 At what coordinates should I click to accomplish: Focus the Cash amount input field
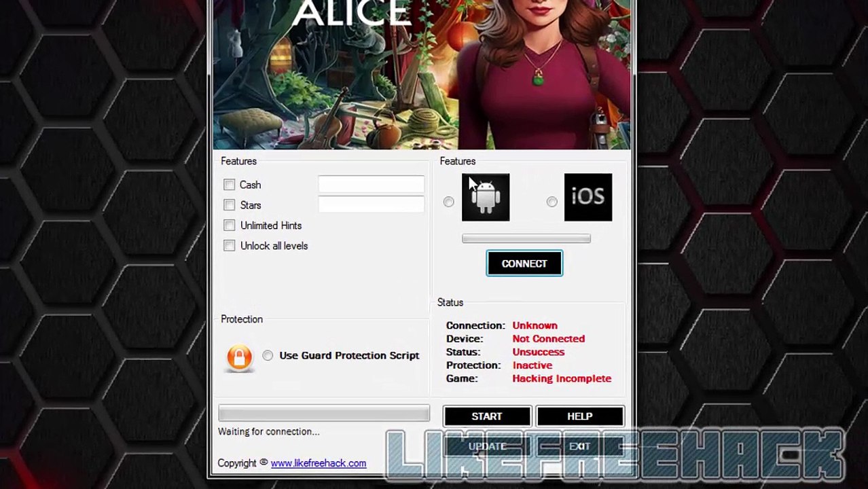[x=372, y=184]
